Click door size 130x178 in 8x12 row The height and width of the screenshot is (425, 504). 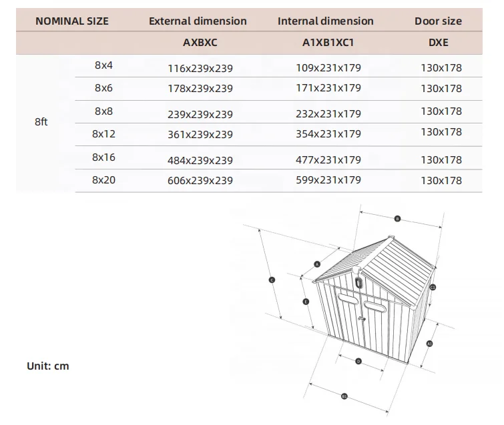point(441,131)
